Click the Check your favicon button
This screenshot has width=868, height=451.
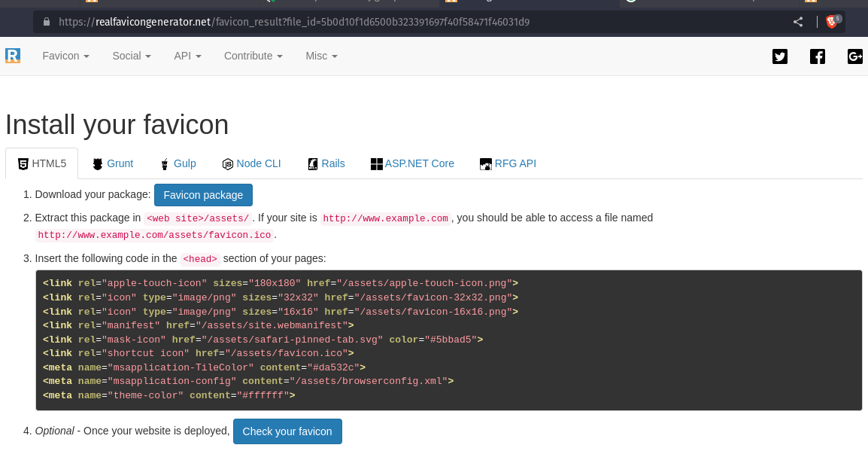(287, 431)
